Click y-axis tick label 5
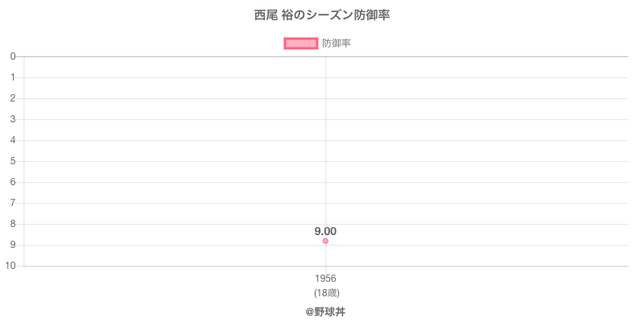 [14, 161]
